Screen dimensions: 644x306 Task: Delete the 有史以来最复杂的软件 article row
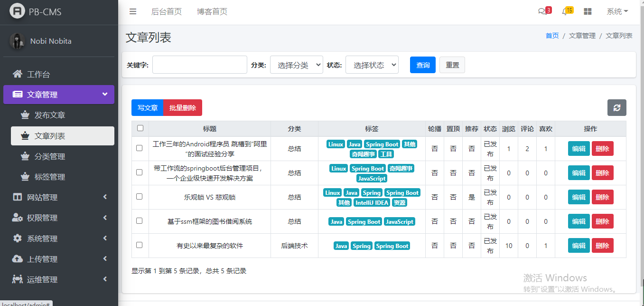pyautogui.click(x=602, y=246)
